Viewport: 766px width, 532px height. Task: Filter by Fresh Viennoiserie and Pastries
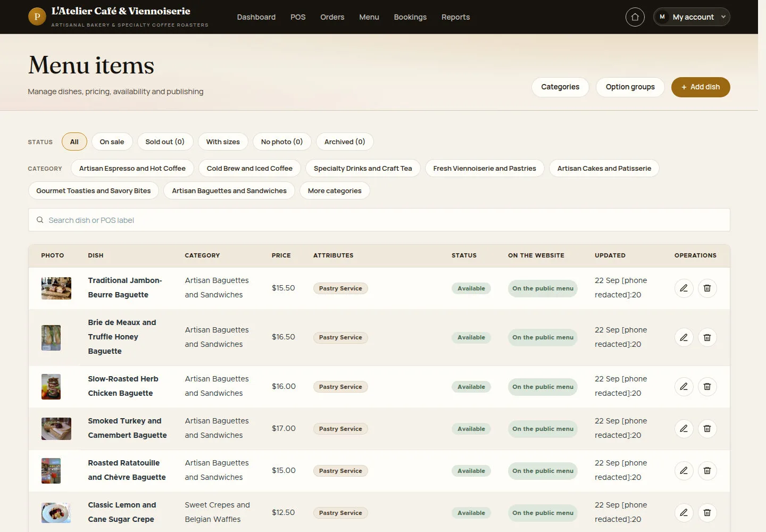coord(485,168)
